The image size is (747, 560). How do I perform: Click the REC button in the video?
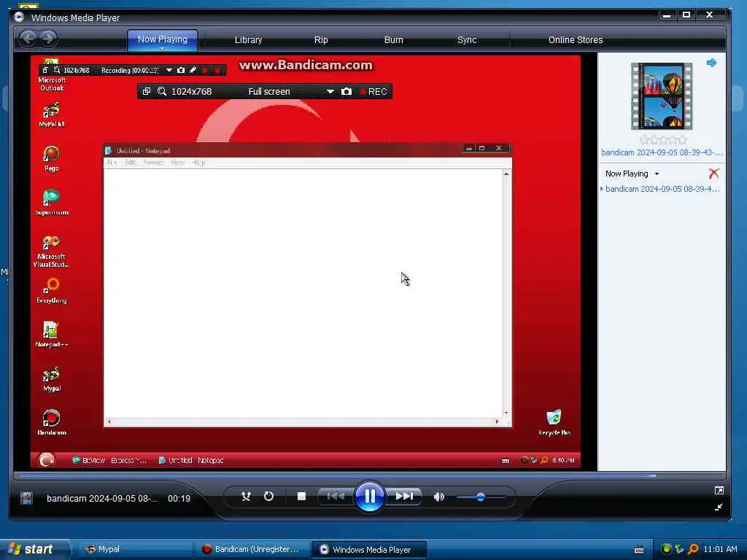(373, 91)
